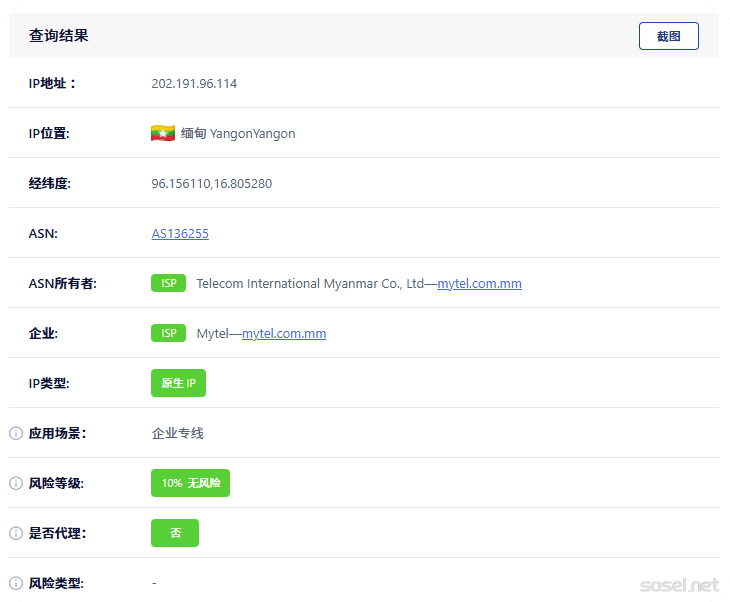
Task: Click info icon beside 风险类型
Action: 16,583
